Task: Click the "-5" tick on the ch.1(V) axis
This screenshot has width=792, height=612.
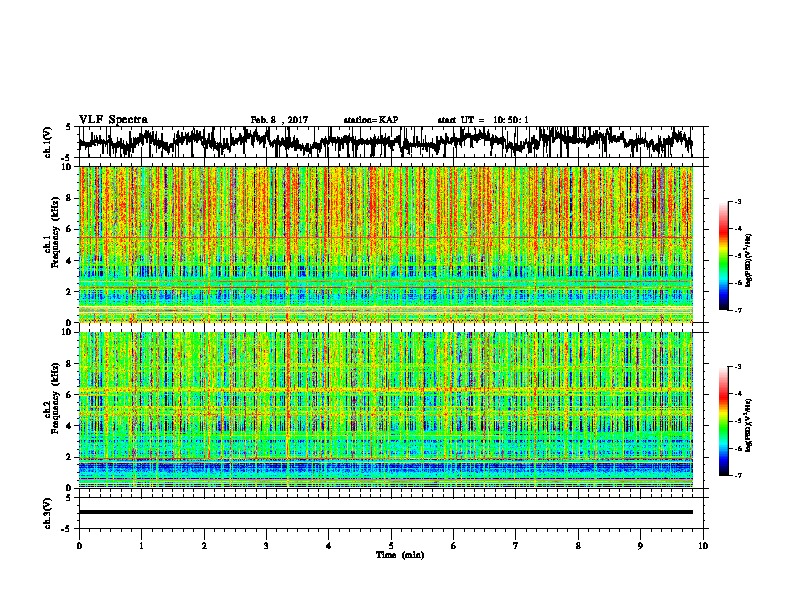Action: click(68, 158)
